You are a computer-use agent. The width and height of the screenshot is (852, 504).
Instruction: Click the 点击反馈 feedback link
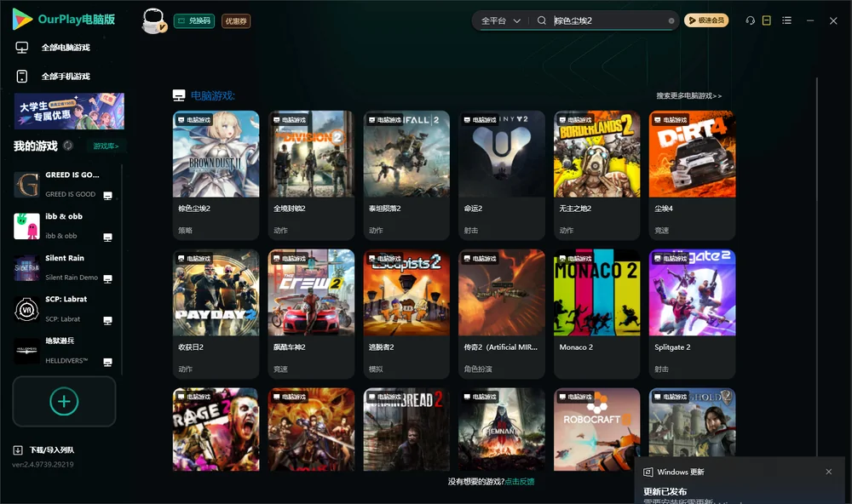coord(520,481)
